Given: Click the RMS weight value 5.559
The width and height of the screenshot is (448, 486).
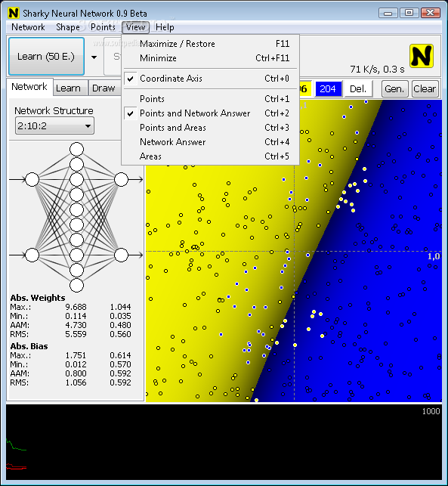Looking at the screenshot, I should point(76,334).
